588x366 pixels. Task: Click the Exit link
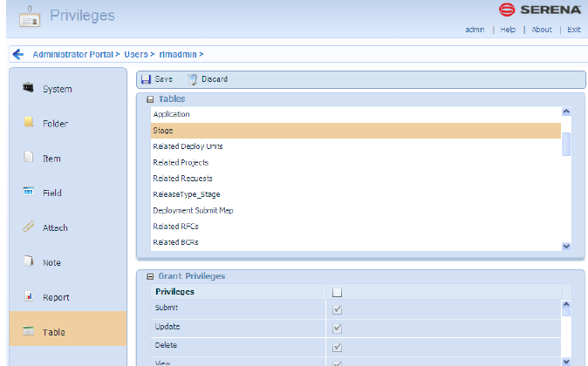pyautogui.click(x=574, y=30)
